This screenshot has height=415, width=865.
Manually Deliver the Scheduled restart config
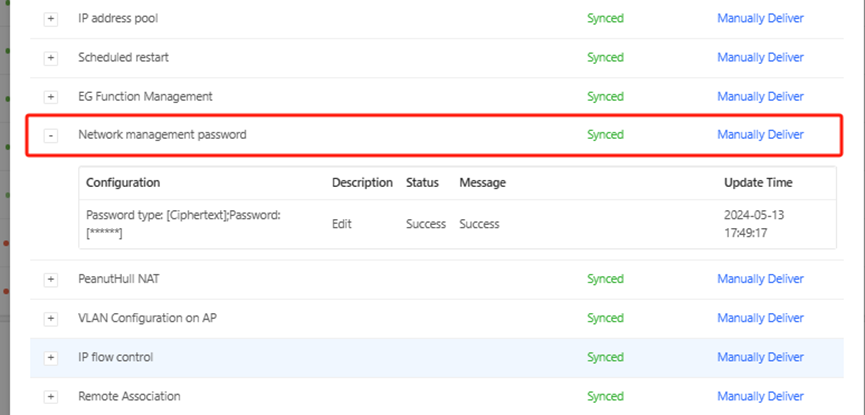(760, 57)
